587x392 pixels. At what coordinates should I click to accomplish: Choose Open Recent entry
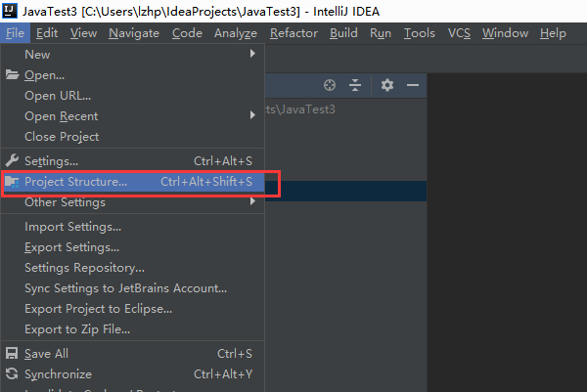pos(132,116)
